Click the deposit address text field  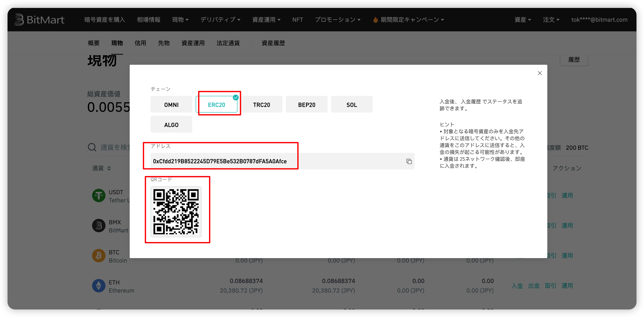(x=282, y=161)
